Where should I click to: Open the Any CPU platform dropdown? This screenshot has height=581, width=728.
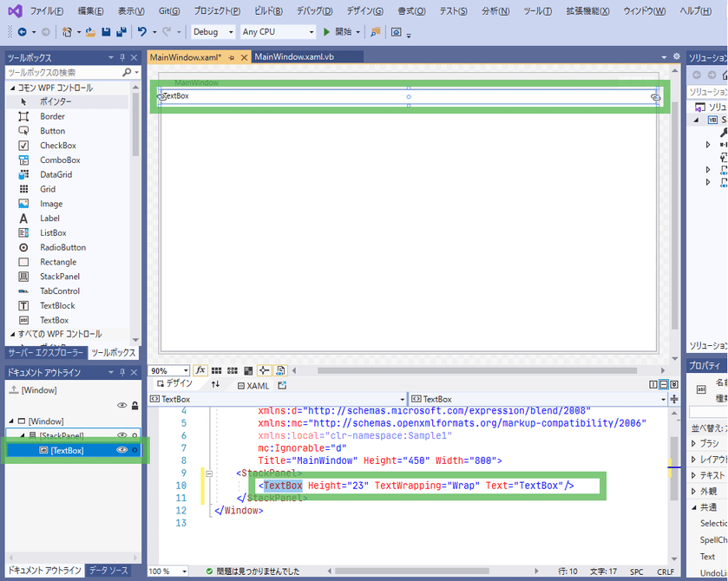[x=277, y=32]
